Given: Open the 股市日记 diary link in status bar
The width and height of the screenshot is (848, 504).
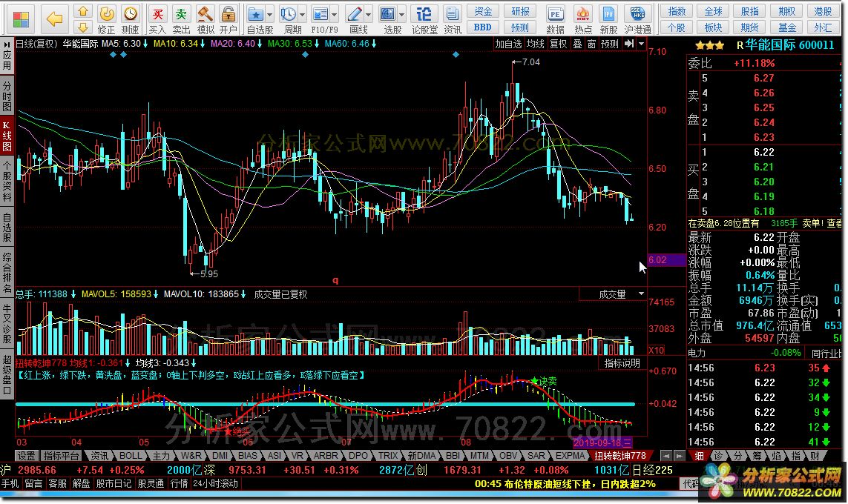Looking at the screenshot, I should (114, 483).
